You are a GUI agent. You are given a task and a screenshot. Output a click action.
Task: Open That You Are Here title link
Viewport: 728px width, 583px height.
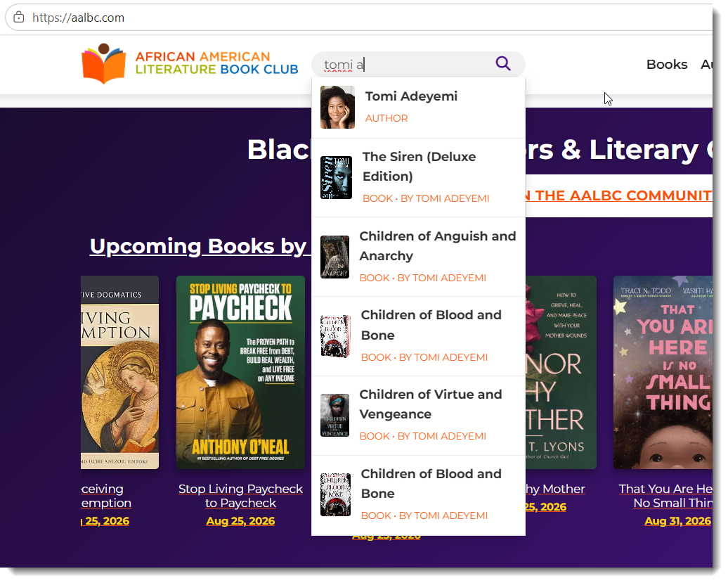[x=665, y=496]
